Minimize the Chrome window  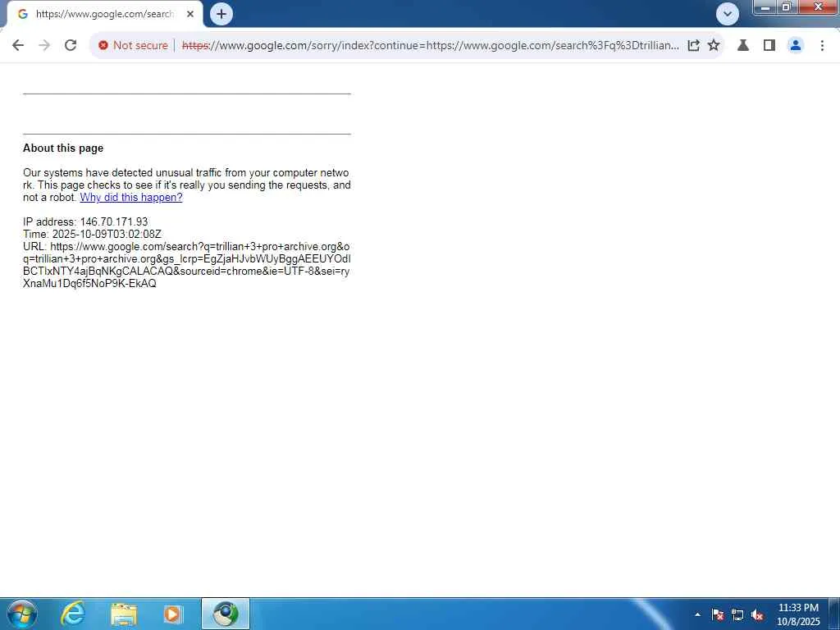pos(765,7)
